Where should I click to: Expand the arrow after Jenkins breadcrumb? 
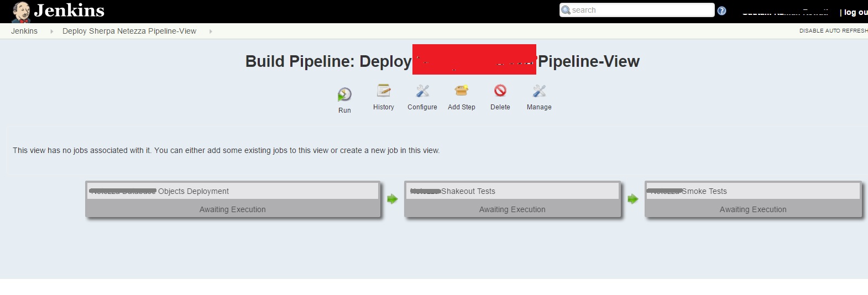[x=51, y=31]
